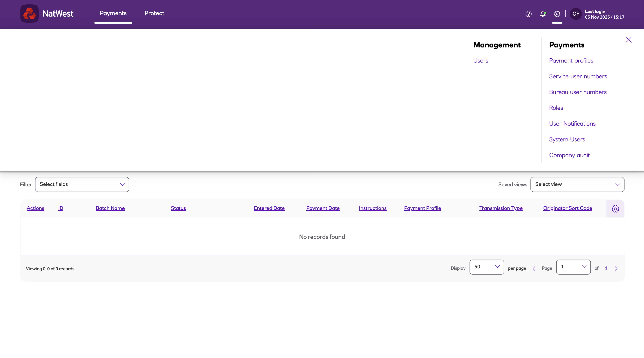Expand the Select fields filter dropdown

point(82,184)
